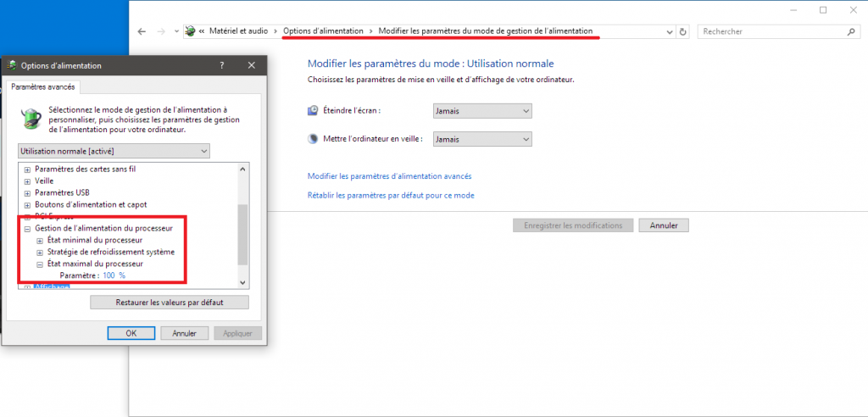Image resolution: width=868 pixels, height=417 pixels.
Task: Collapse État maximal du processeur
Action: [39, 264]
